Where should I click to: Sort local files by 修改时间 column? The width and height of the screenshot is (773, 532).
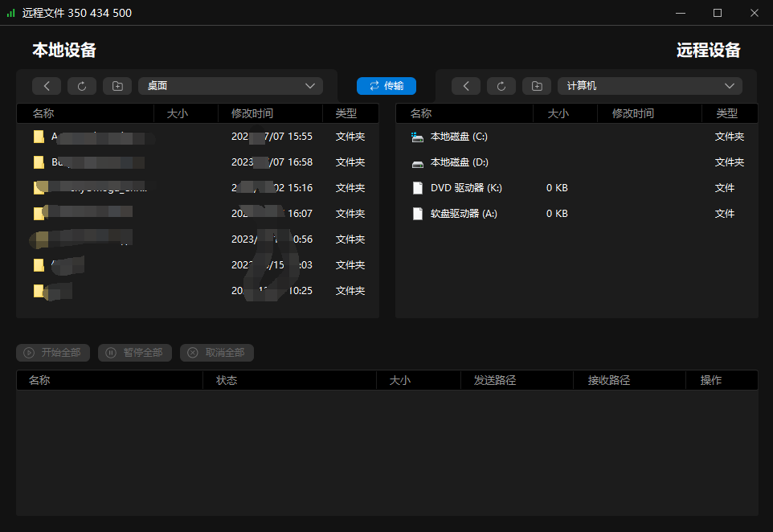point(252,114)
